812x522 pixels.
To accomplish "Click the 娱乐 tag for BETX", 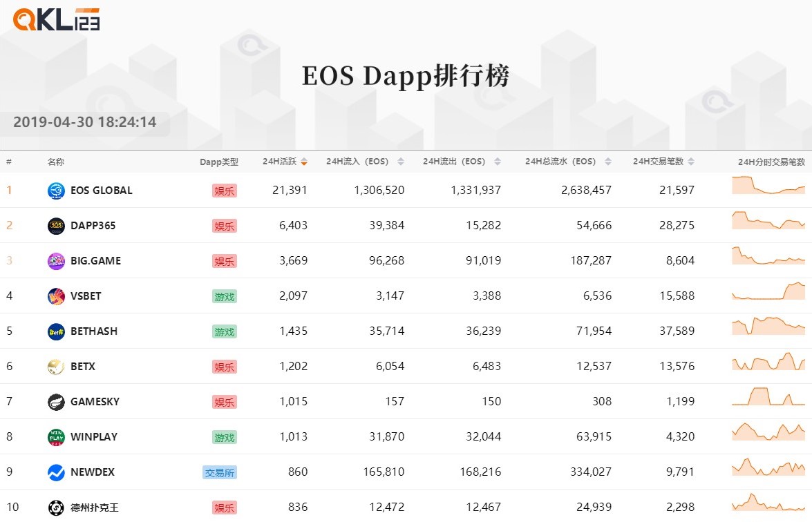I will point(224,367).
